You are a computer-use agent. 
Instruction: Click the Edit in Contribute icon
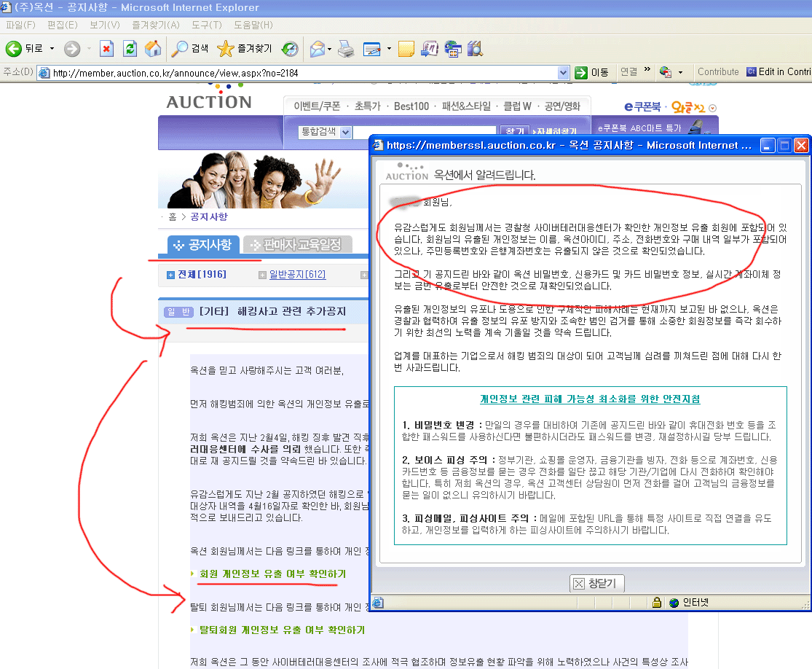(751, 72)
